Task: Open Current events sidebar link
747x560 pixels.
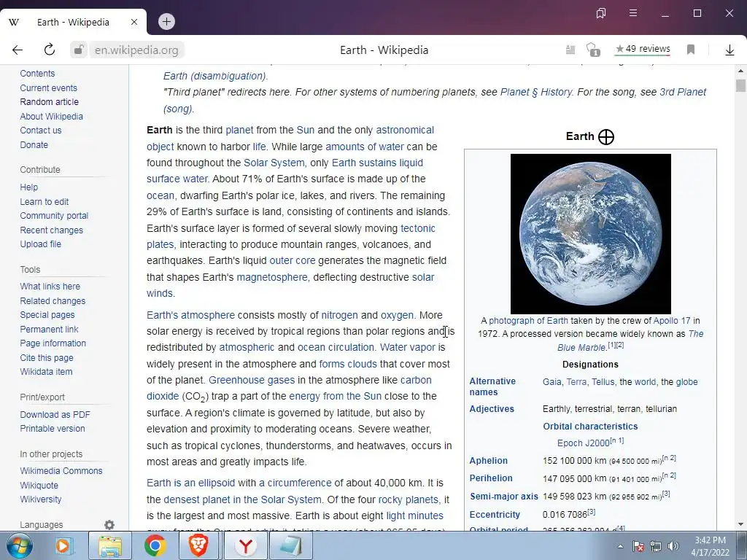Action: [48, 88]
